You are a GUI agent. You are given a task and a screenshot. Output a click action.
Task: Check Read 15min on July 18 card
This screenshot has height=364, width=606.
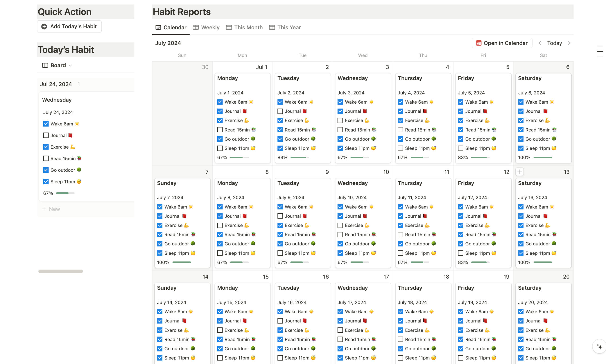[400, 339]
